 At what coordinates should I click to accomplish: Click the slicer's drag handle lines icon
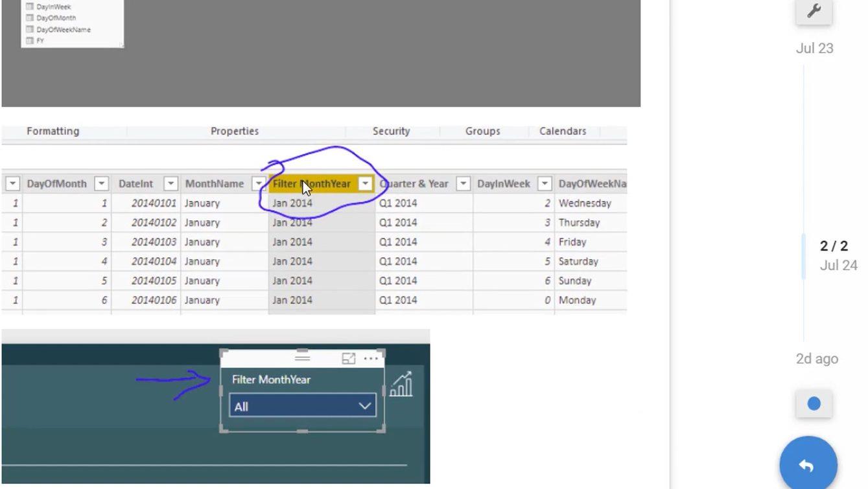[302, 358]
